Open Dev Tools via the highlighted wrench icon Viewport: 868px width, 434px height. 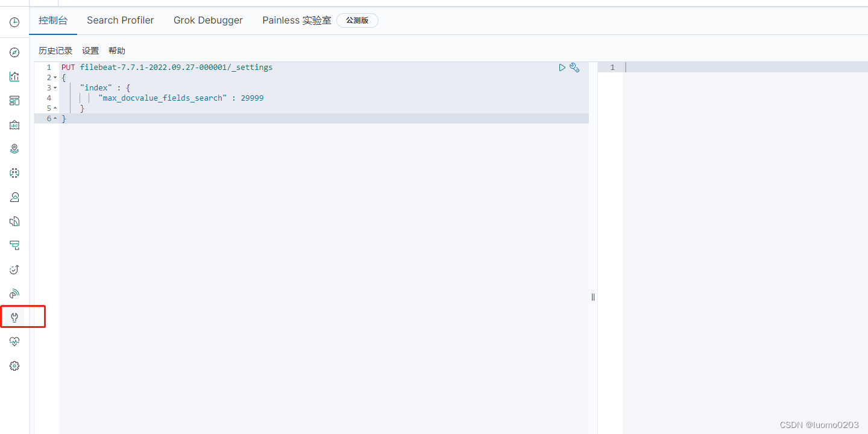[x=14, y=316]
